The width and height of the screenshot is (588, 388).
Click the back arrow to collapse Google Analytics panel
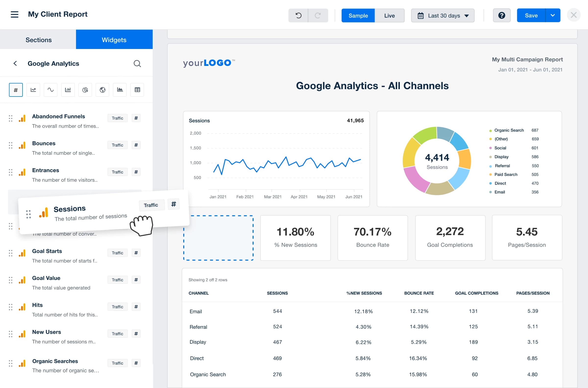point(14,64)
